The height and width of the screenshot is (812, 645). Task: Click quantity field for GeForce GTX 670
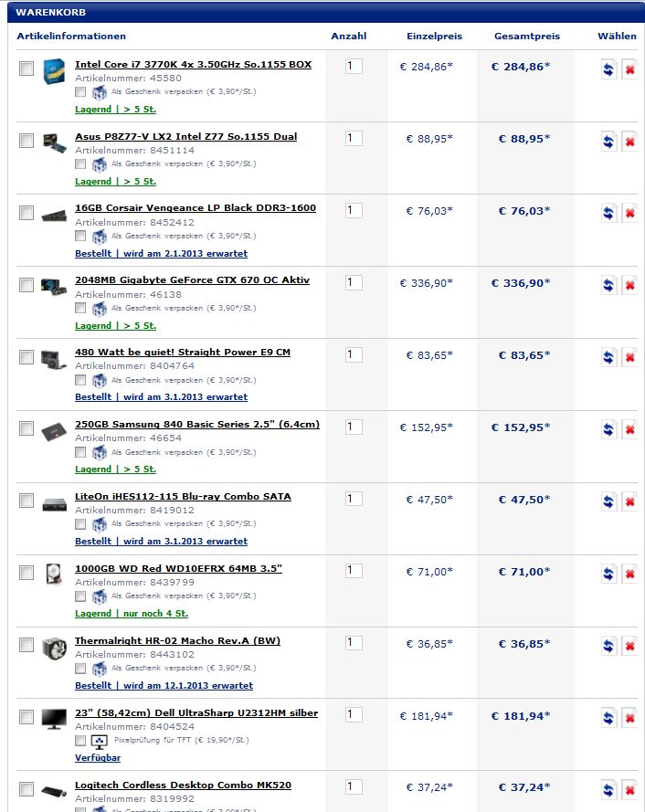(x=354, y=282)
